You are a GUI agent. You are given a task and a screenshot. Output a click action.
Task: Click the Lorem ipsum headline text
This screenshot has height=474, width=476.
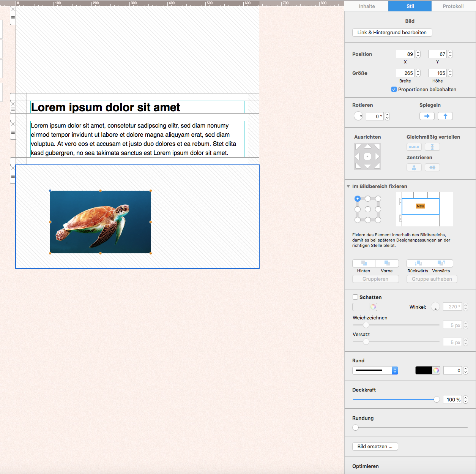106,107
